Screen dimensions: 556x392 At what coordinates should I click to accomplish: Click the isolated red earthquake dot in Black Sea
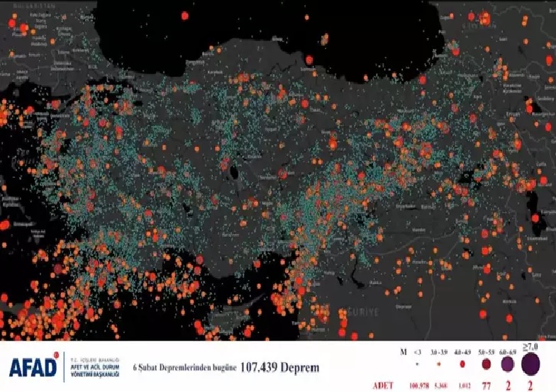point(185,15)
